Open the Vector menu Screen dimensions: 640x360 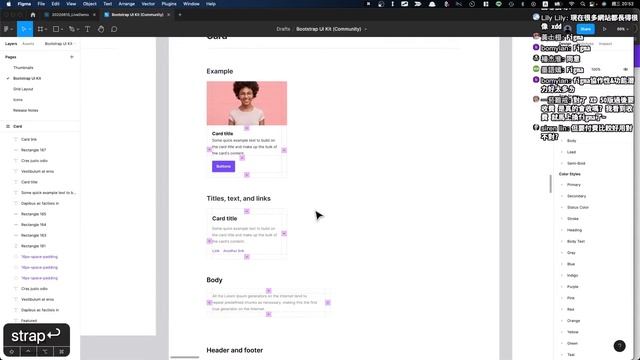coord(148,4)
